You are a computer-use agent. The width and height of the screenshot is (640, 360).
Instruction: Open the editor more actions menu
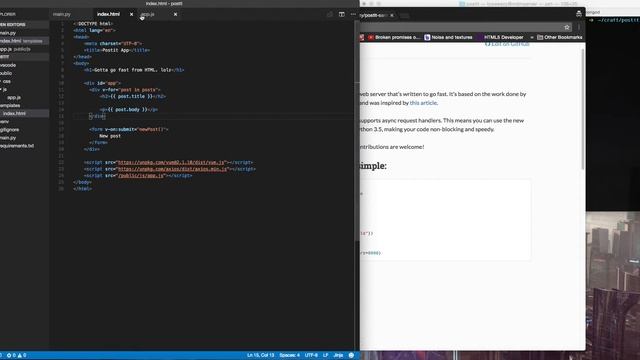[353, 14]
